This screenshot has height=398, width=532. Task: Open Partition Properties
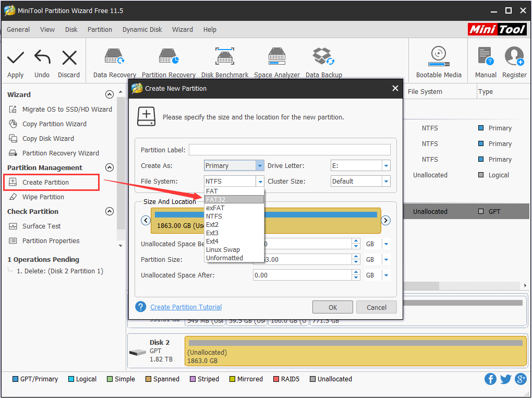(x=44, y=240)
